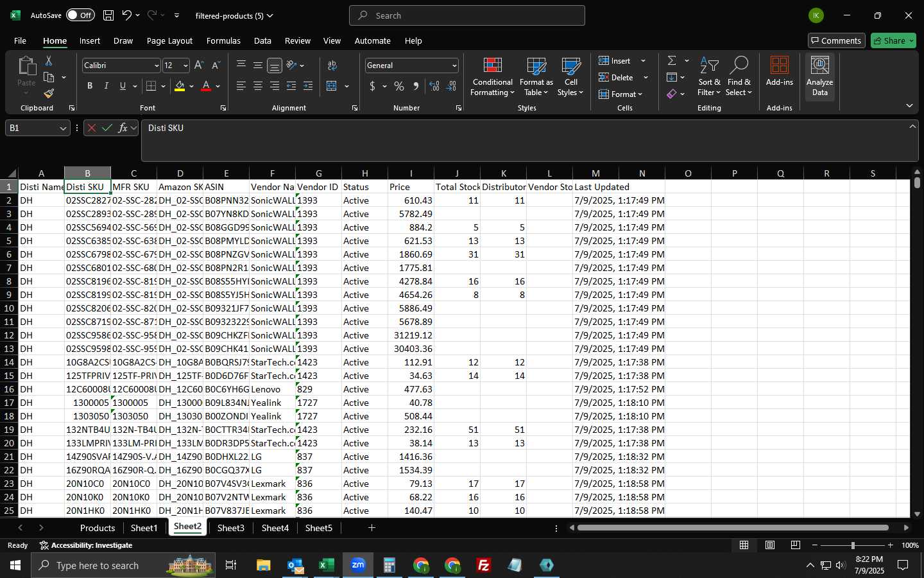Click the red Font Color A icon
924x578 pixels.
coord(206,86)
